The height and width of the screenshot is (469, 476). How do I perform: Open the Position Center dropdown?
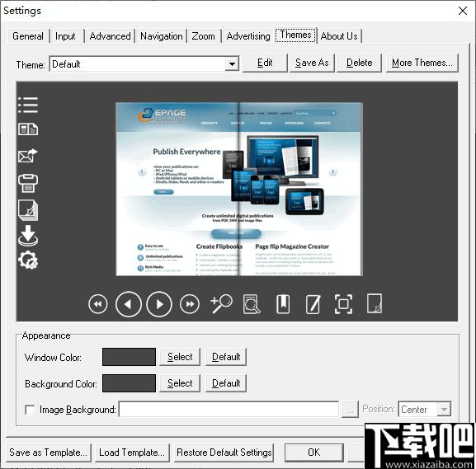click(444, 409)
